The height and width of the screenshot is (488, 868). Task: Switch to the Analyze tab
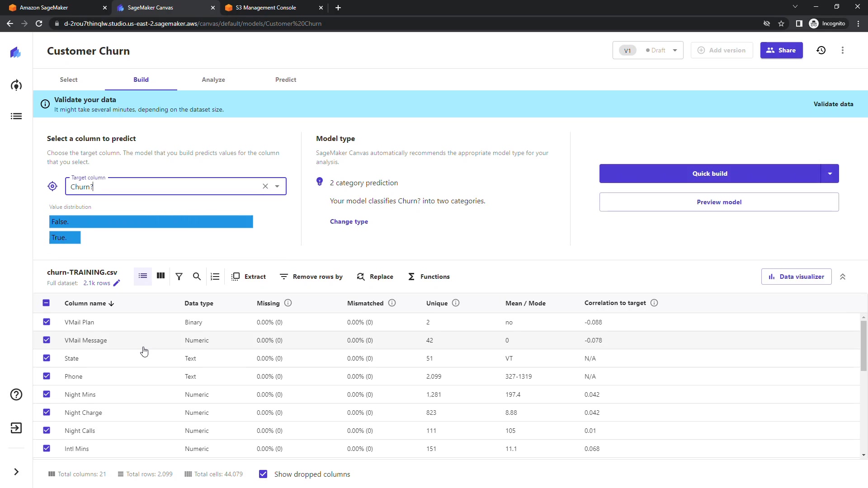213,80
